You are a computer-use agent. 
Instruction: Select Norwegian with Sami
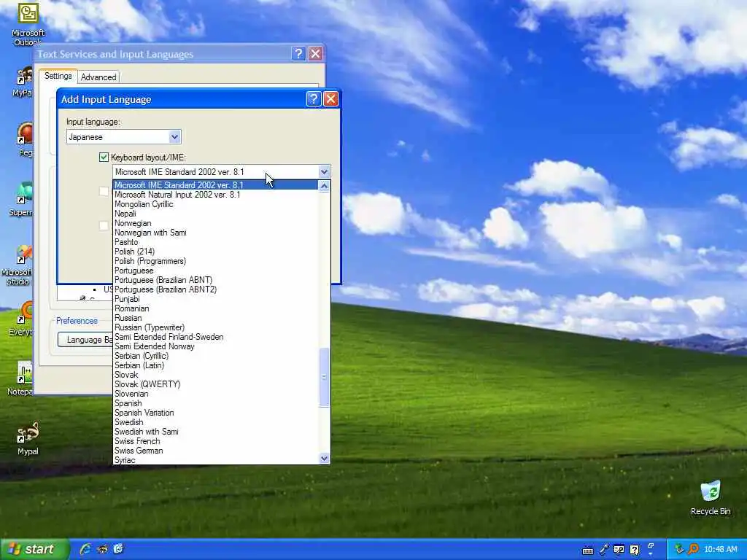(x=216, y=233)
